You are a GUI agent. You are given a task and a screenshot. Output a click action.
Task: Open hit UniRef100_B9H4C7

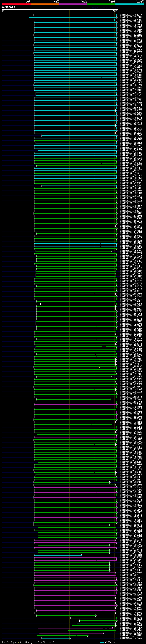[x=131, y=90]
